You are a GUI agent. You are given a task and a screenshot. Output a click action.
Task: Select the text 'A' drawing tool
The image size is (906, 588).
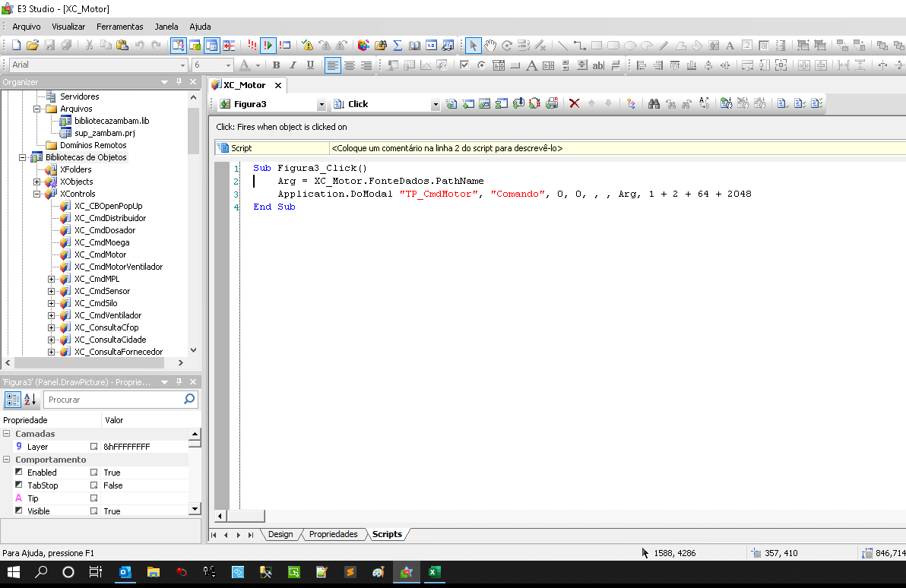730,45
